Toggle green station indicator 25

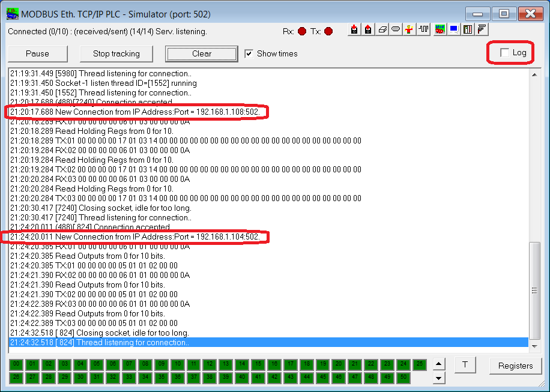pos(420,364)
